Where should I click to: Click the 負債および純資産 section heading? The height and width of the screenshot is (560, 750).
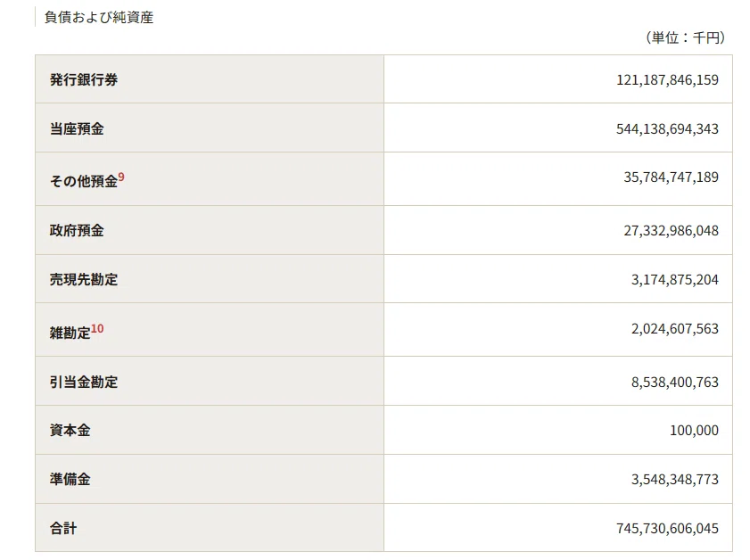[99, 17]
